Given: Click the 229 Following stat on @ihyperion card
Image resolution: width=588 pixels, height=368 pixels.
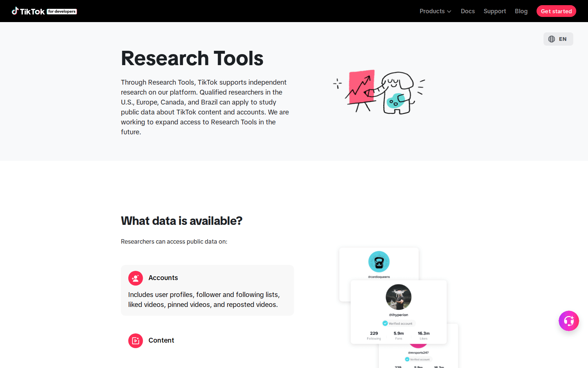Looking at the screenshot, I should pos(374,336).
